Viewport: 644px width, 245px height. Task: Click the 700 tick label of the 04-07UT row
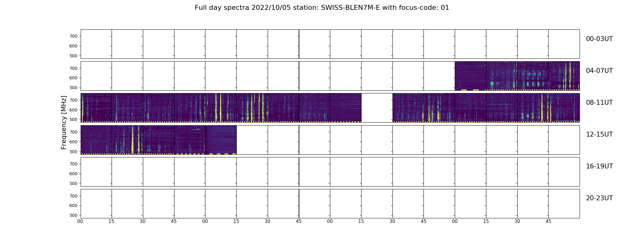[x=73, y=68]
